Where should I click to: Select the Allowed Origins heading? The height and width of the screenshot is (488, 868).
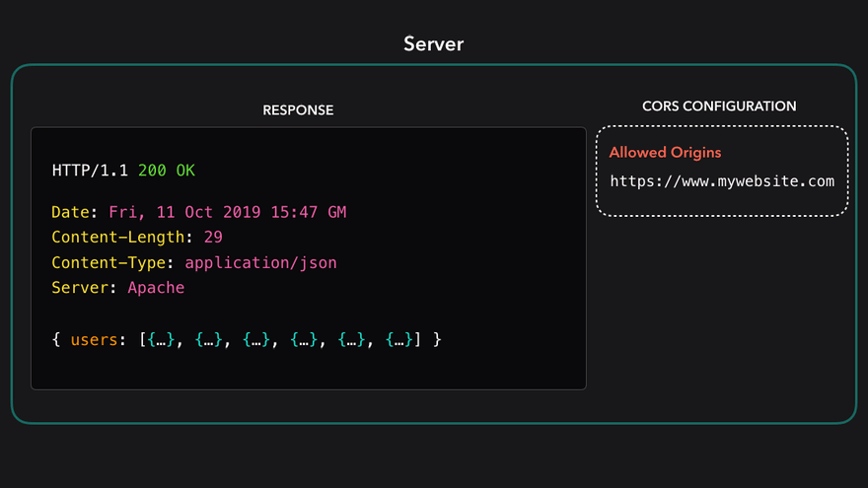pyautogui.click(x=665, y=153)
